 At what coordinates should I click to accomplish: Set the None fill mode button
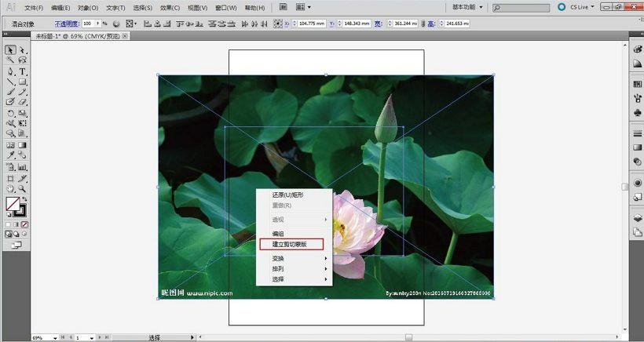[x=24, y=224]
